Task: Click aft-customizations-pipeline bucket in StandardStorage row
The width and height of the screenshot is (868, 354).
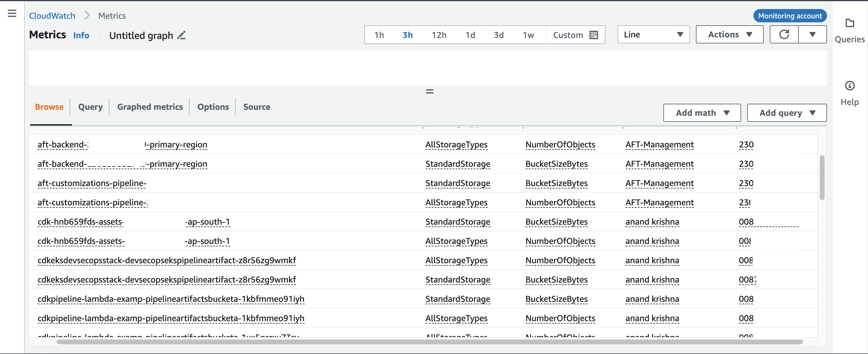Action: [92, 183]
